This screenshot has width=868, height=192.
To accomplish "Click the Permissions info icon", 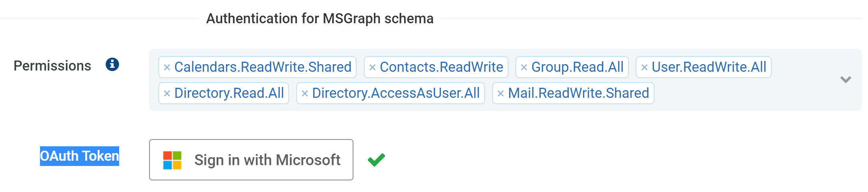I will [112, 64].
